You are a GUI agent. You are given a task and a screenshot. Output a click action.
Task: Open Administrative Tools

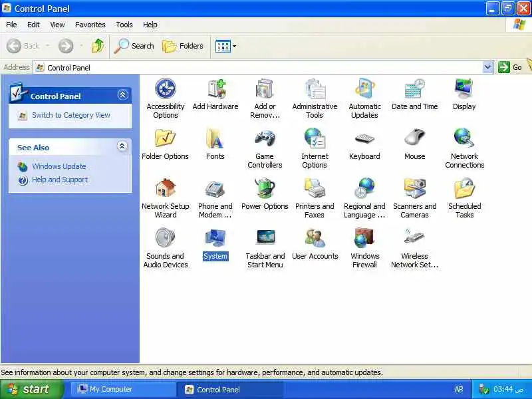[315, 98]
